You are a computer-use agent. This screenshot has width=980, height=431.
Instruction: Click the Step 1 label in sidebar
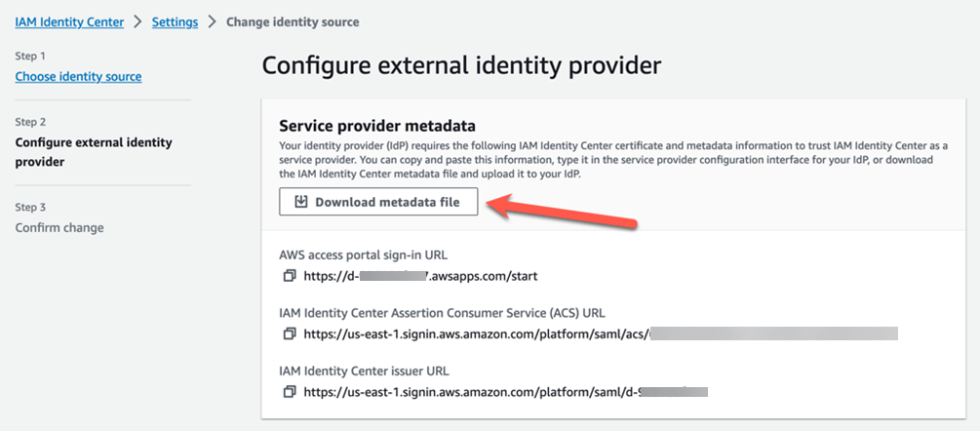coord(30,57)
